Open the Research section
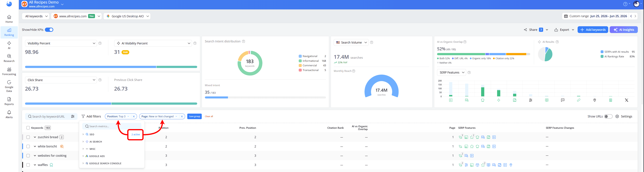This screenshot has width=644, height=172. click(x=9, y=58)
